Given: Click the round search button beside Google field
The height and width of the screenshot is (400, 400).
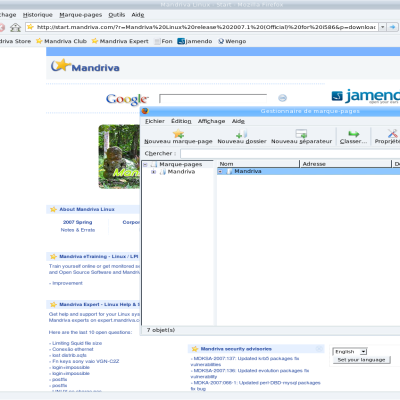Looking at the screenshot, I should 282,98.
